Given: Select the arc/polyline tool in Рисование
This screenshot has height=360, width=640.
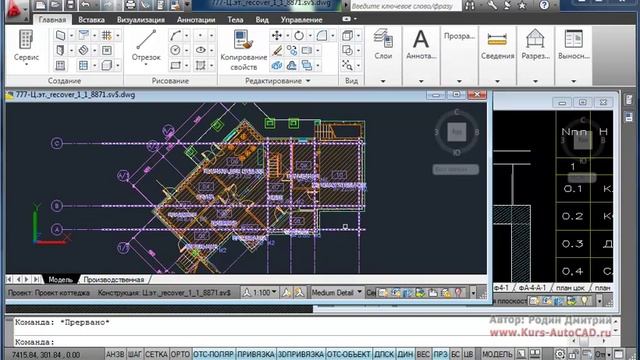Looking at the screenshot, I should (176, 36).
